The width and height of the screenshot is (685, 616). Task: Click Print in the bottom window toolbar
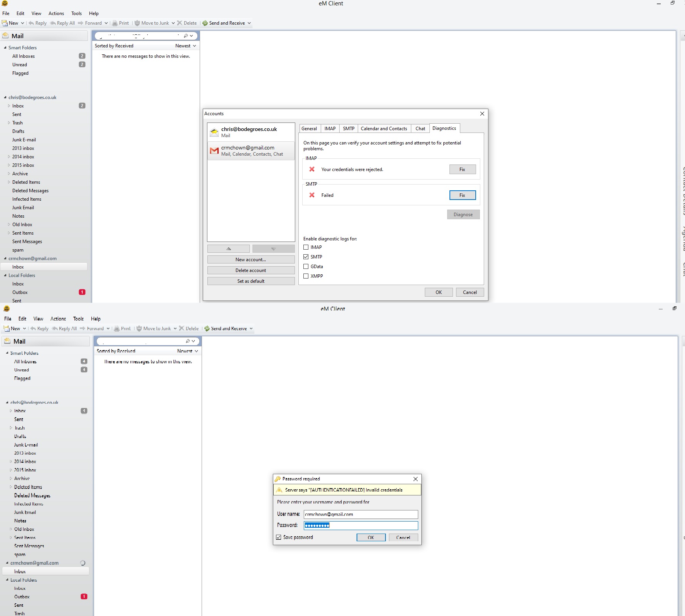tap(122, 329)
